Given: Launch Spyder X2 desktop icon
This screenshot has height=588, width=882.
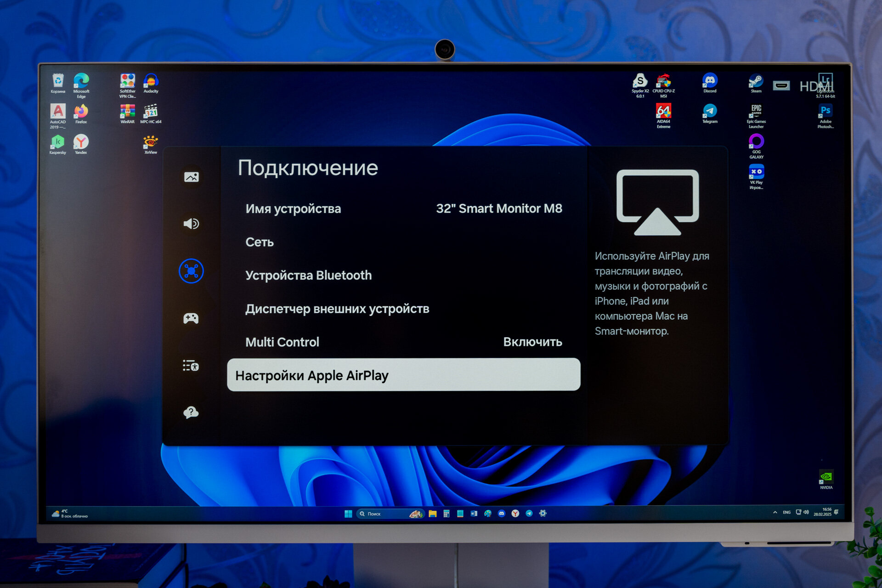Looking at the screenshot, I should pos(640,85).
